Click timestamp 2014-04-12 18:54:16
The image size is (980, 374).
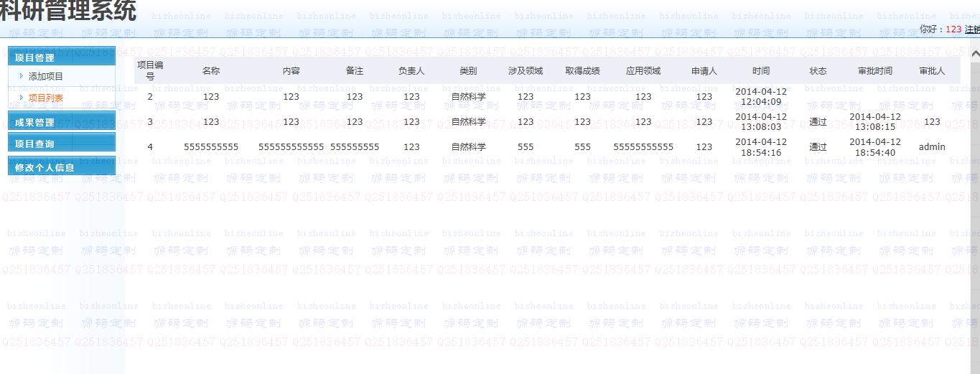tap(761, 146)
